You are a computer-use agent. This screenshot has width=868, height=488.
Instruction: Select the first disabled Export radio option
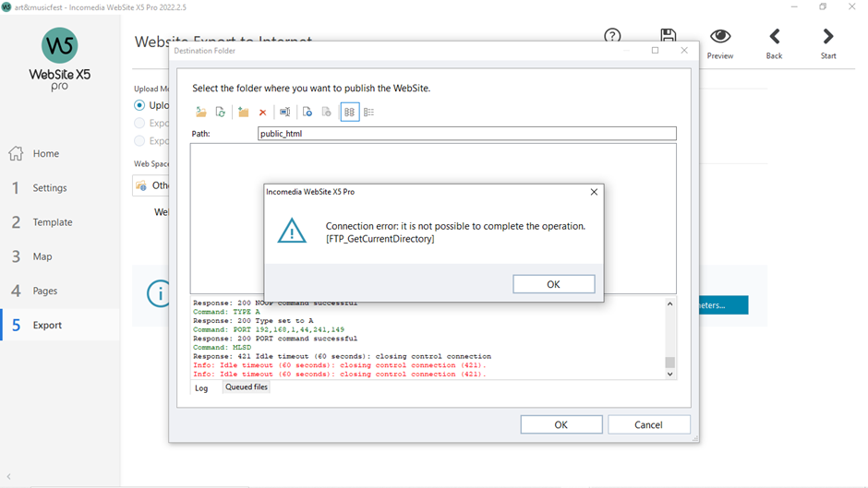(x=139, y=123)
